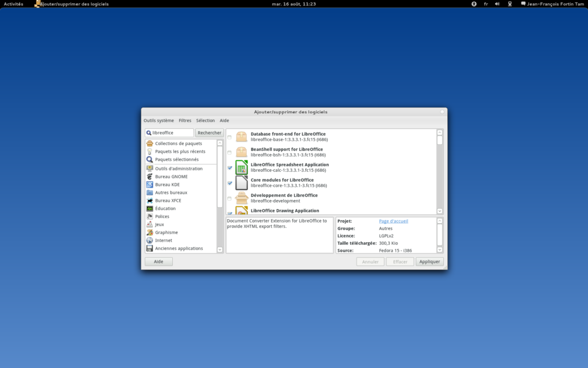Open the accessibility icon in top bar

(474, 4)
